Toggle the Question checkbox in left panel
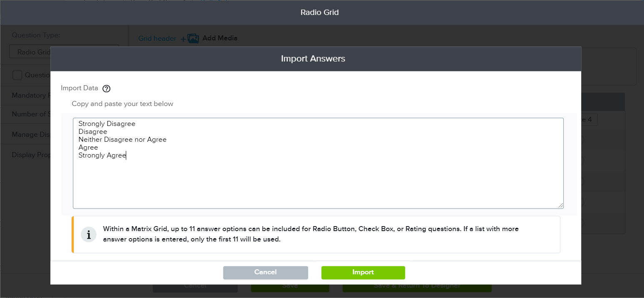The height and width of the screenshot is (298, 644). pos(17,75)
